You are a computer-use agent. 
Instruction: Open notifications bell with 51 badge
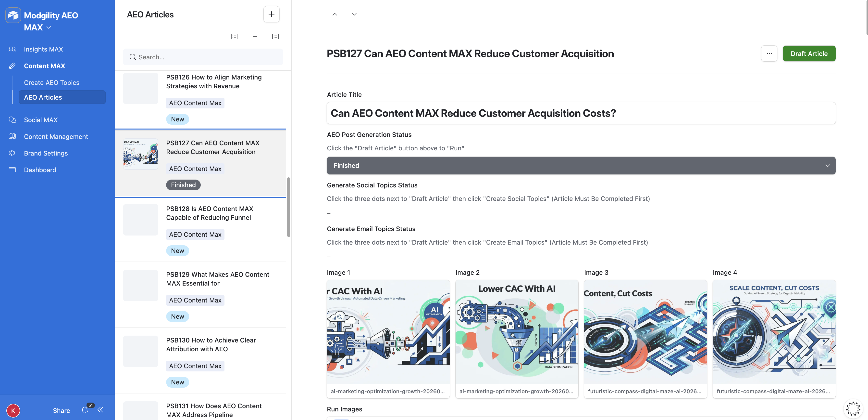point(85,410)
